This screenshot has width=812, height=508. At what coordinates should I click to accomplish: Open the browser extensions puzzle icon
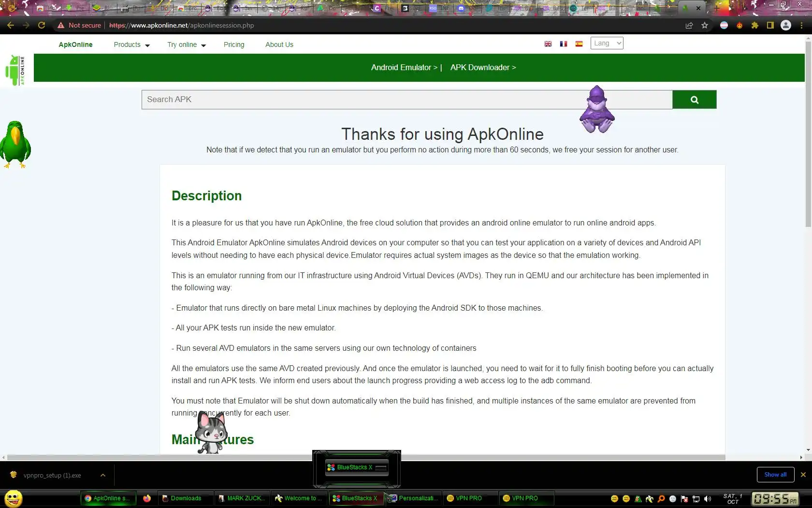coord(755,25)
